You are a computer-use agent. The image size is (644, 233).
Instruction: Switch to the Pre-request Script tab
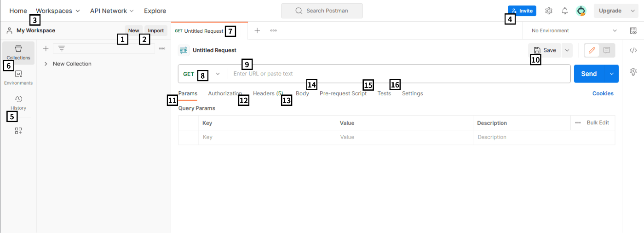click(343, 93)
